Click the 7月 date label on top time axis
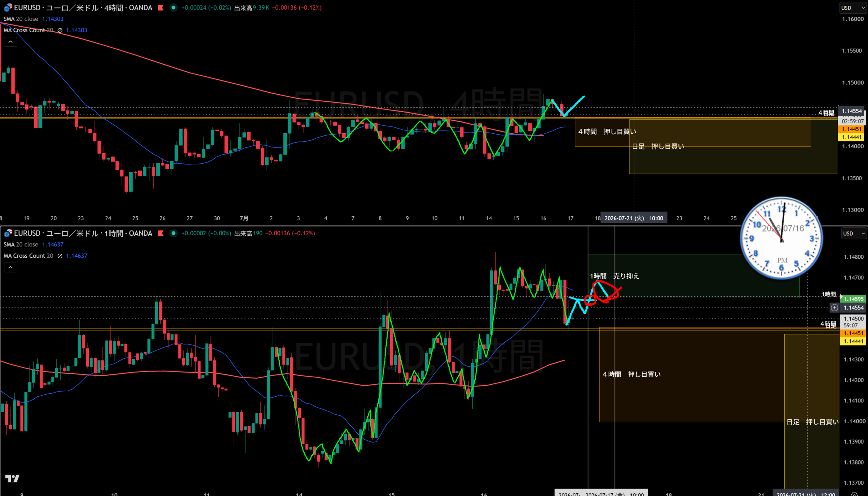 pos(244,218)
